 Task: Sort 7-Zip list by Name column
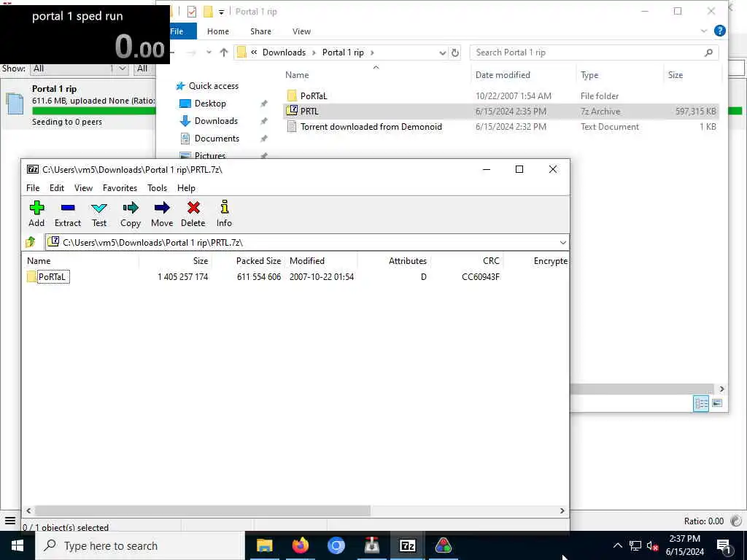pos(81,261)
